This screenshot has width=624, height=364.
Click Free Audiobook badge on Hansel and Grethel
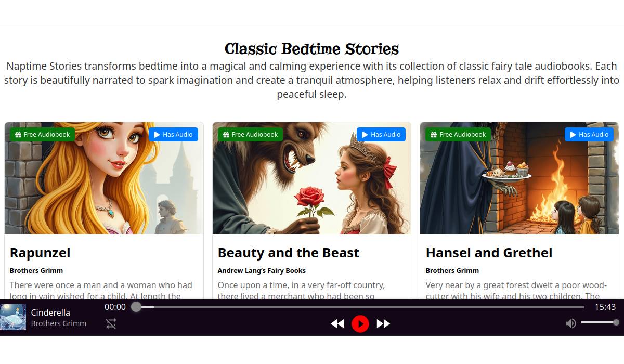459,135
